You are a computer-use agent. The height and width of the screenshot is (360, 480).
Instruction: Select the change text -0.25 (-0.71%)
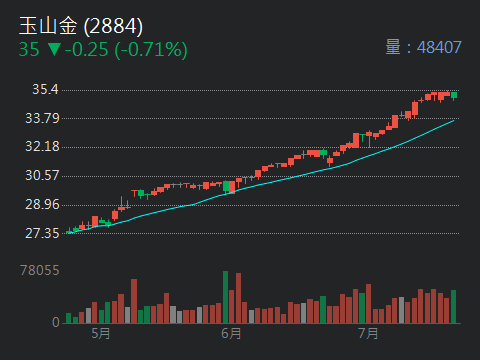click(x=126, y=50)
